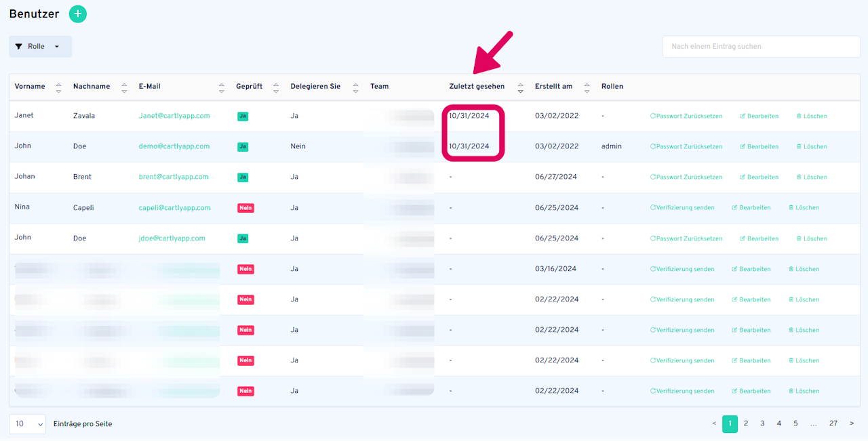The height and width of the screenshot is (441, 868).
Task: Go to page 4
Action: click(779, 423)
